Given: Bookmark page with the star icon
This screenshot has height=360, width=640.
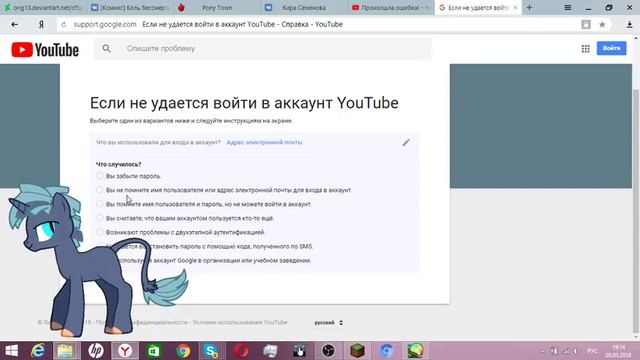Looking at the screenshot, I should pos(602,24).
